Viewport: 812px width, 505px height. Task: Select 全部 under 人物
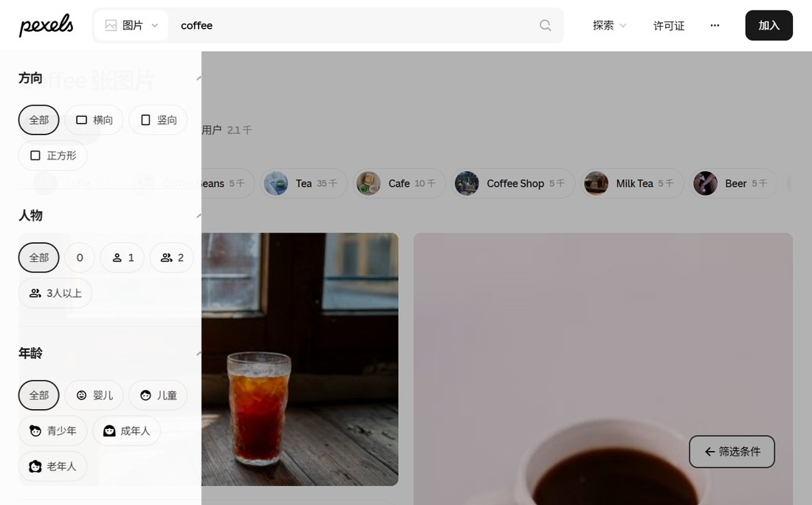coord(39,258)
